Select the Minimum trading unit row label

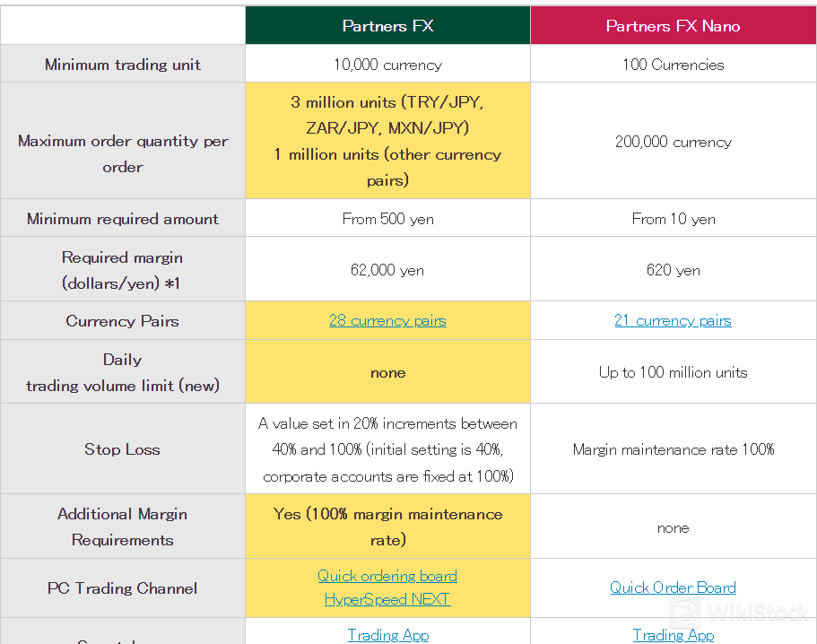[x=123, y=64]
